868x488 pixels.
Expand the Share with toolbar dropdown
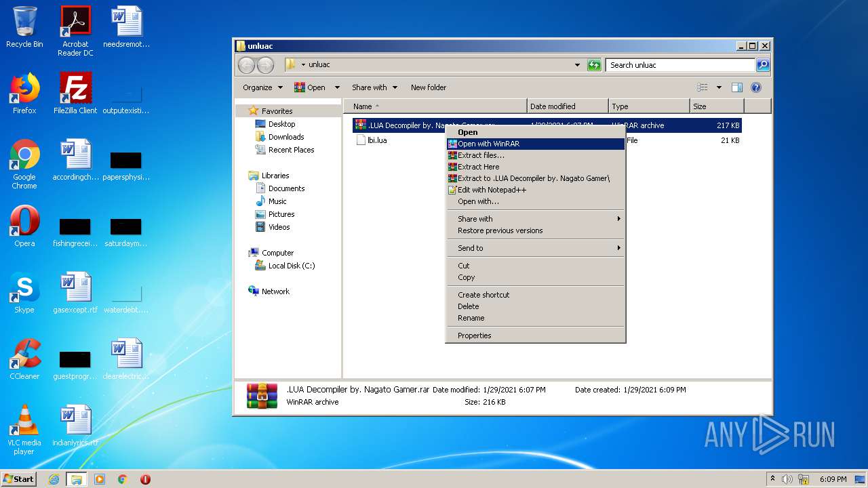(x=374, y=87)
